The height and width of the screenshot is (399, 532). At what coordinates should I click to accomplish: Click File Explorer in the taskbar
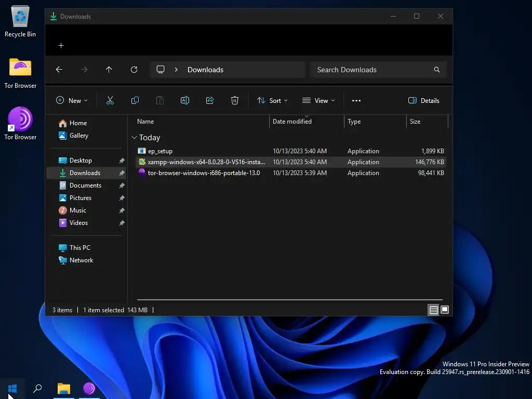click(63, 389)
